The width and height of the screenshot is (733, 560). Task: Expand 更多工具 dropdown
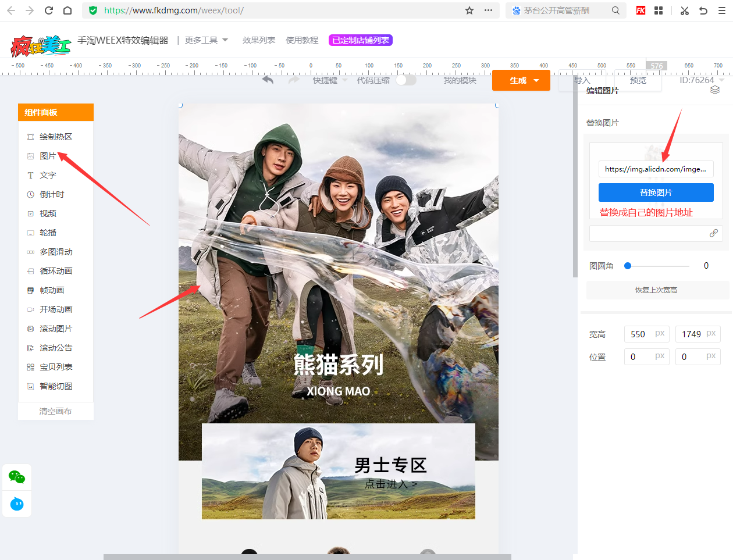click(207, 40)
